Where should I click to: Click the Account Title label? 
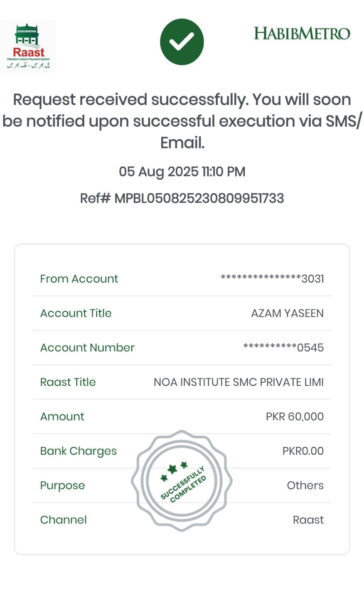point(76,313)
